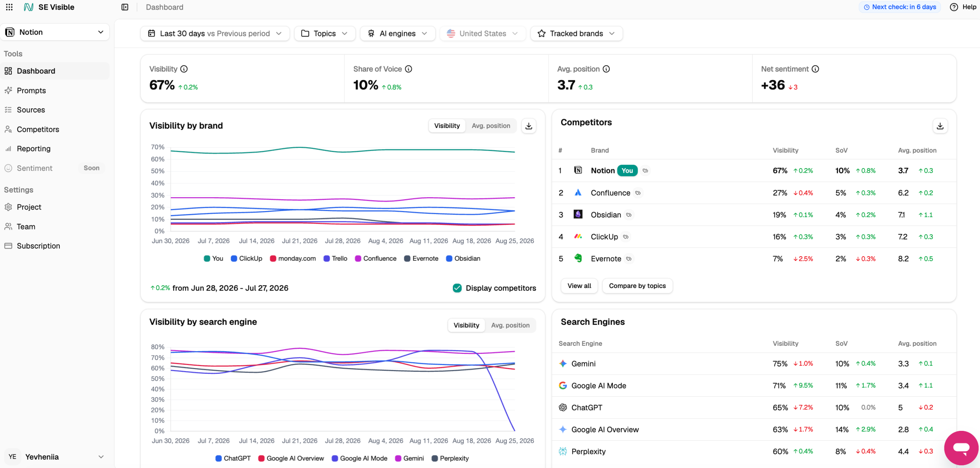Image resolution: width=980 pixels, height=468 pixels.
Task: Select Visibility tab in brand chart
Action: [447, 126]
